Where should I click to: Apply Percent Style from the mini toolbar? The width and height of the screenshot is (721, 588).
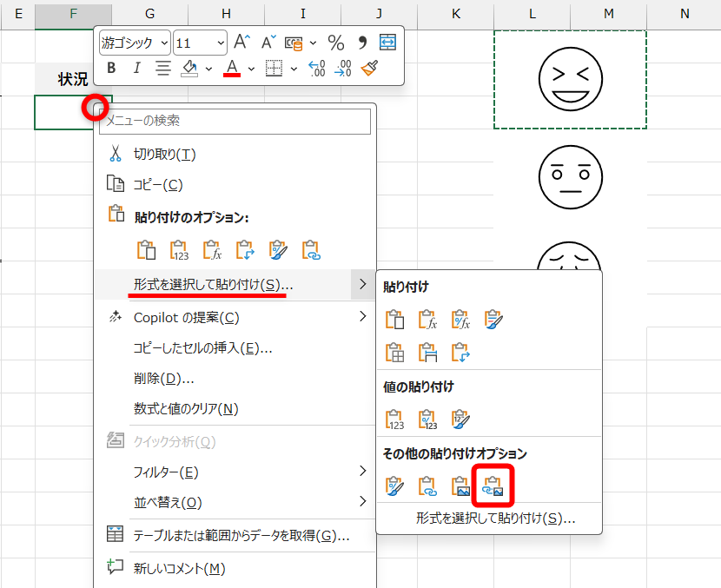[x=338, y=42]
